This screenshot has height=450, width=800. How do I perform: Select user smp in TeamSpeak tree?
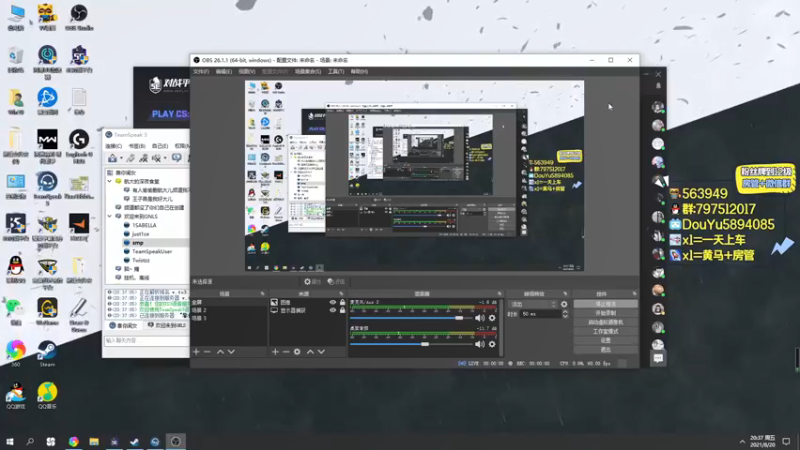138,243
